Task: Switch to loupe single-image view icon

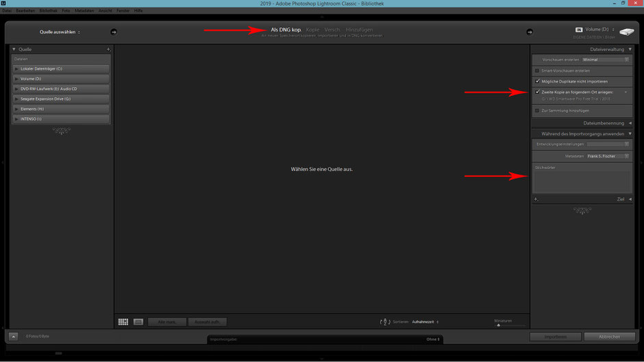Action: coord(138,322)
